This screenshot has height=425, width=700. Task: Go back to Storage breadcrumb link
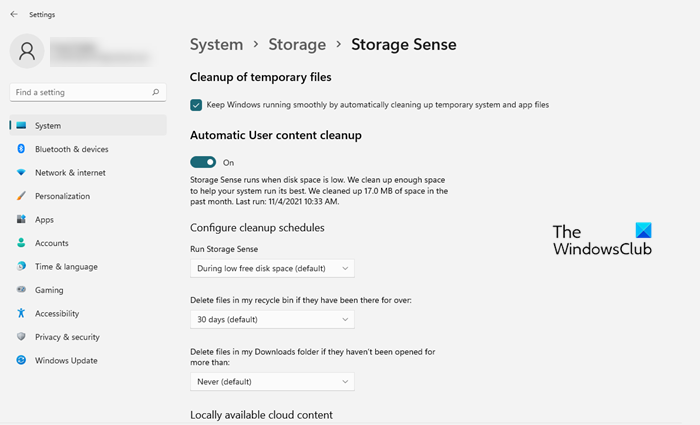tap(297, 44)
